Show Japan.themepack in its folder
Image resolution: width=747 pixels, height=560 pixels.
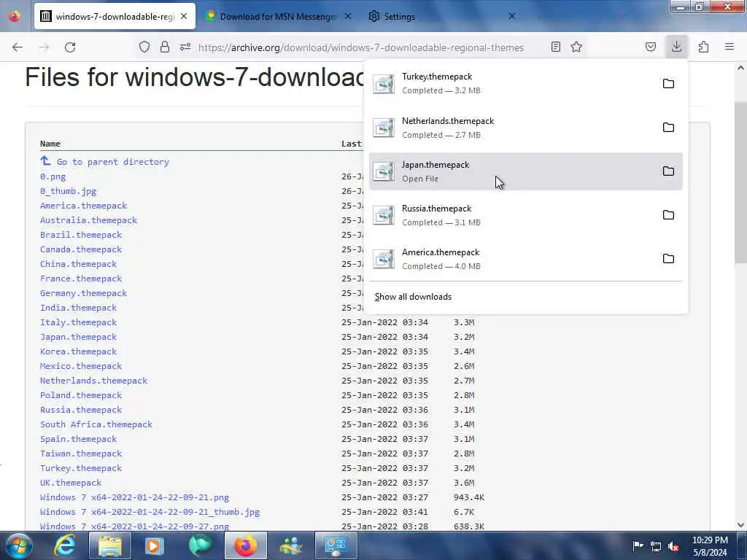pyautogui.click(x=668, y=171)
